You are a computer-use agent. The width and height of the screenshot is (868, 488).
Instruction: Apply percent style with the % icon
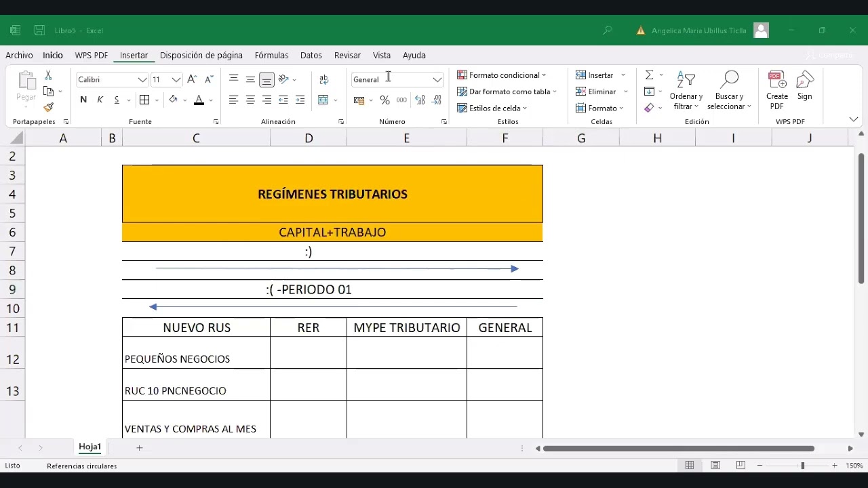(384, 100)
